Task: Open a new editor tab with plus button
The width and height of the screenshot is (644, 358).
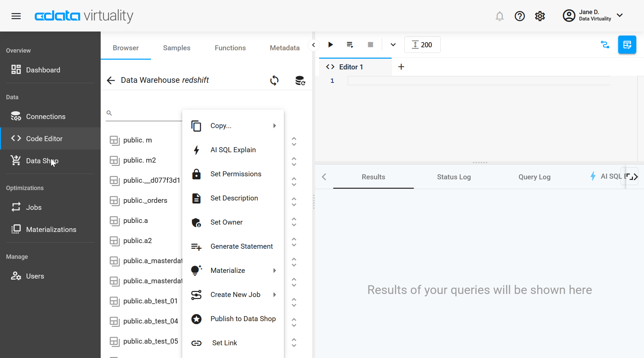Action: pyautogui.click(x=401, y=66)
